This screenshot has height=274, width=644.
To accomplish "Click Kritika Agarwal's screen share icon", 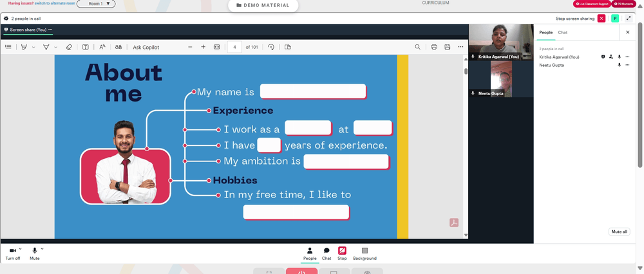I will pyautogui.click(x=603, y=57).
